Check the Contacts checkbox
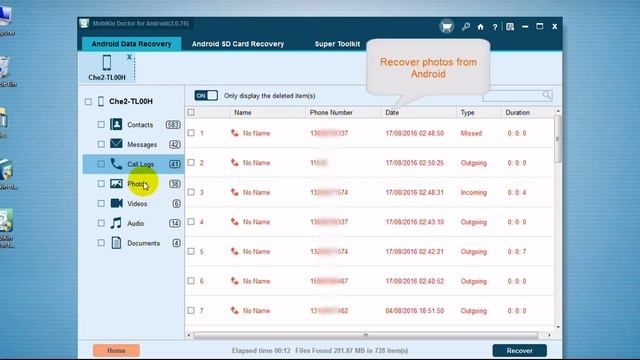640x360 pixels. tap(101, 124)
